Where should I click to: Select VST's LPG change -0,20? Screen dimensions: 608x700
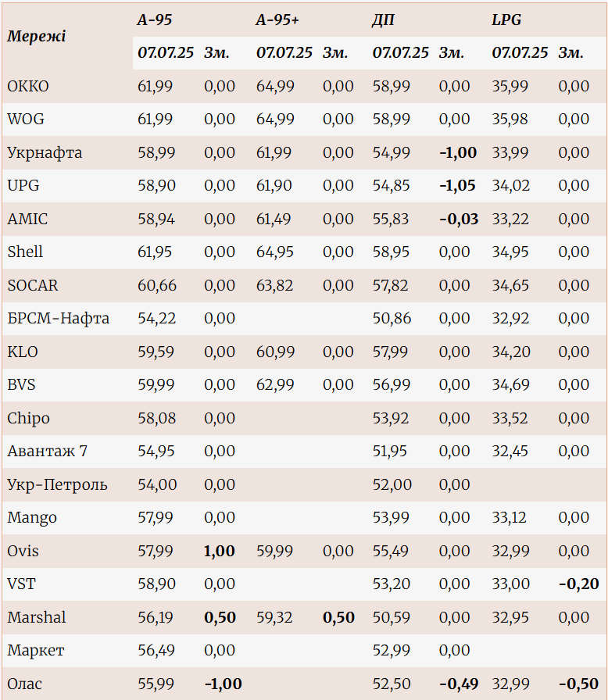click(x=578, y=584)
